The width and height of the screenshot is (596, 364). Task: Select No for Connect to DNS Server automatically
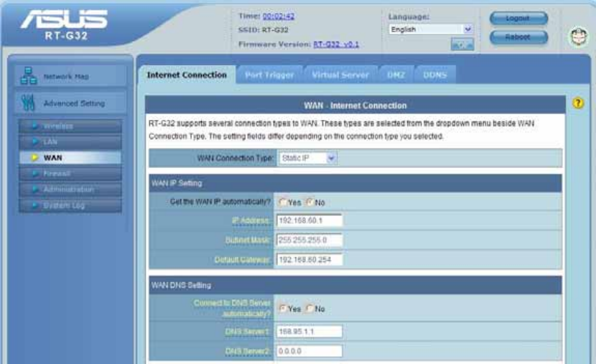pyautogui.click(x=309, y=309)
